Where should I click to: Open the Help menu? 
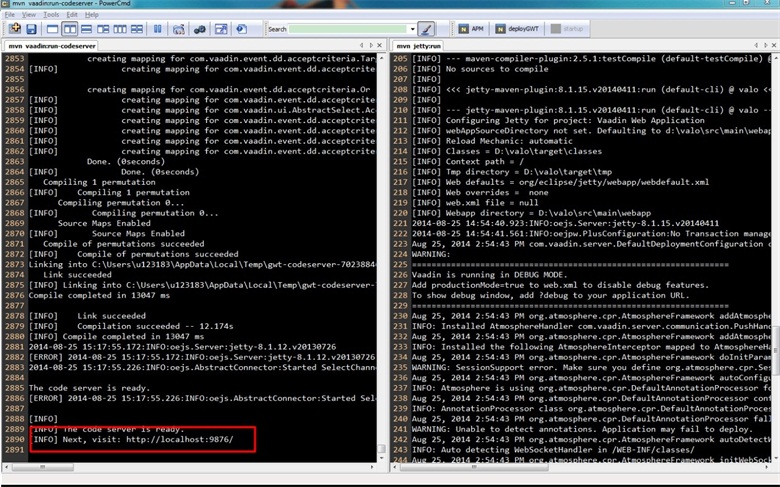click(92, 15)
